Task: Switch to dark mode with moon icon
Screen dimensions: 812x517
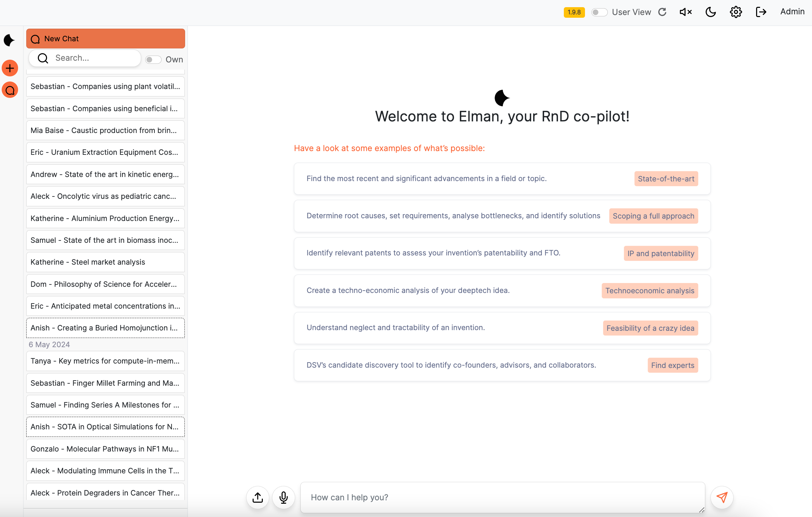Action: click(710, 12)
